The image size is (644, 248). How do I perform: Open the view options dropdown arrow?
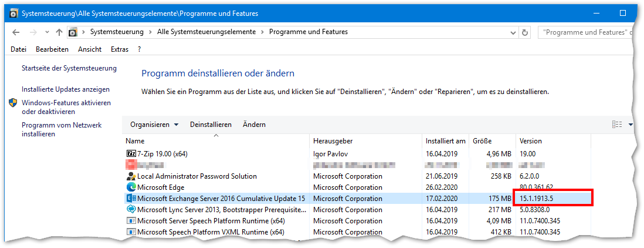point(631,125)
